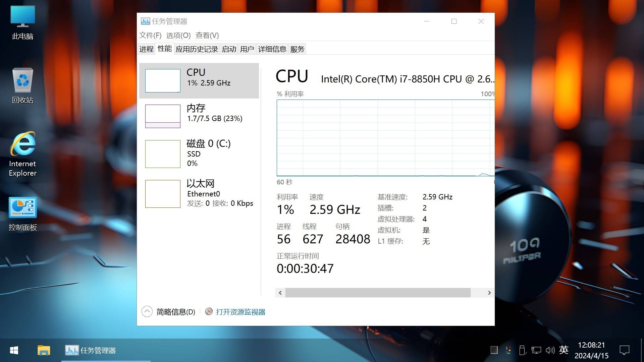Open the 控制面板 desktop icon
The width and height of the screenshot is (644, 362).
[x=22, y=214]
